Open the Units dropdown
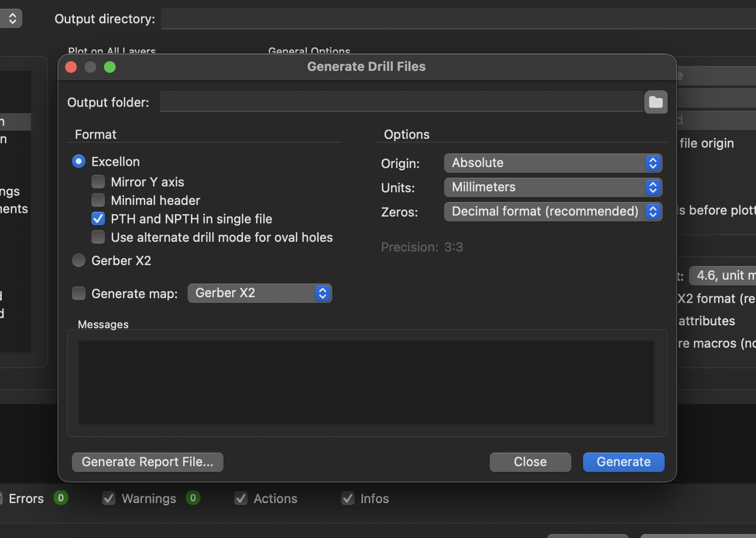 point(552,187)
